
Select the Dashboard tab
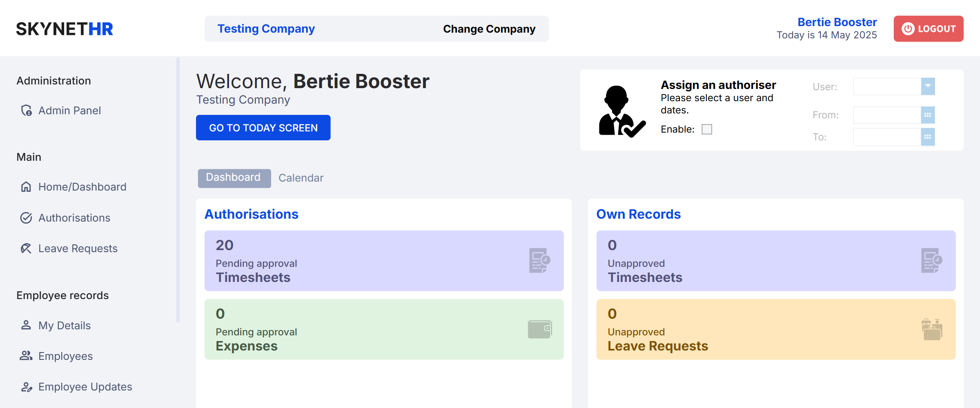(x=234, y=178)
